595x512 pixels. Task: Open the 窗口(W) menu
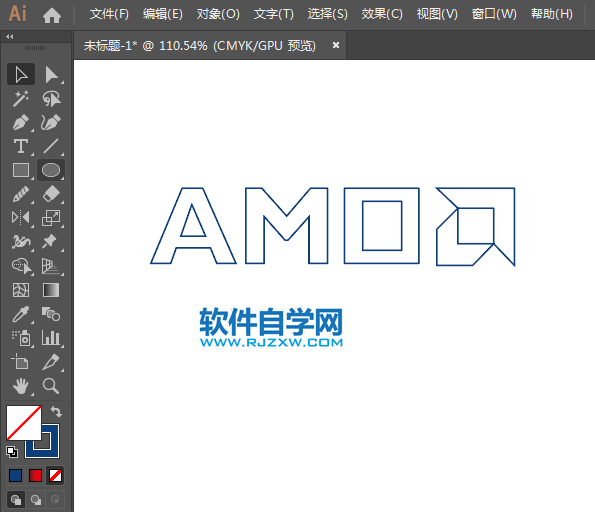click(494, 14)
